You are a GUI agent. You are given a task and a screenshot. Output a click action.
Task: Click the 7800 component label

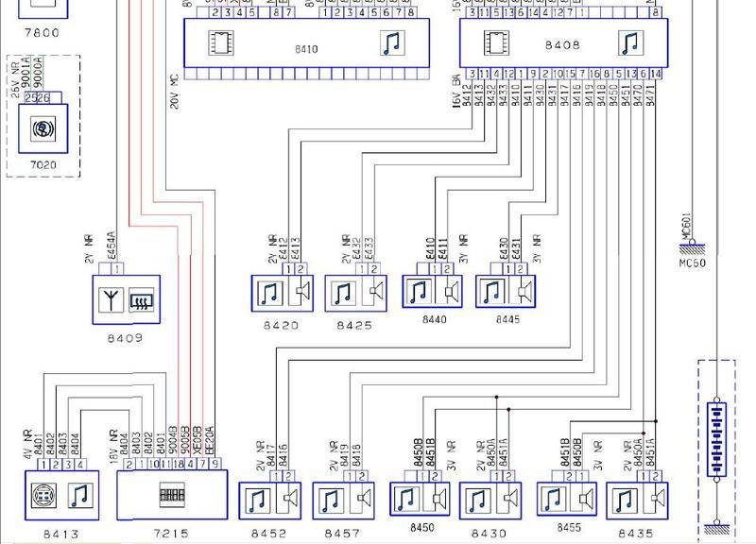coord(42,33)
